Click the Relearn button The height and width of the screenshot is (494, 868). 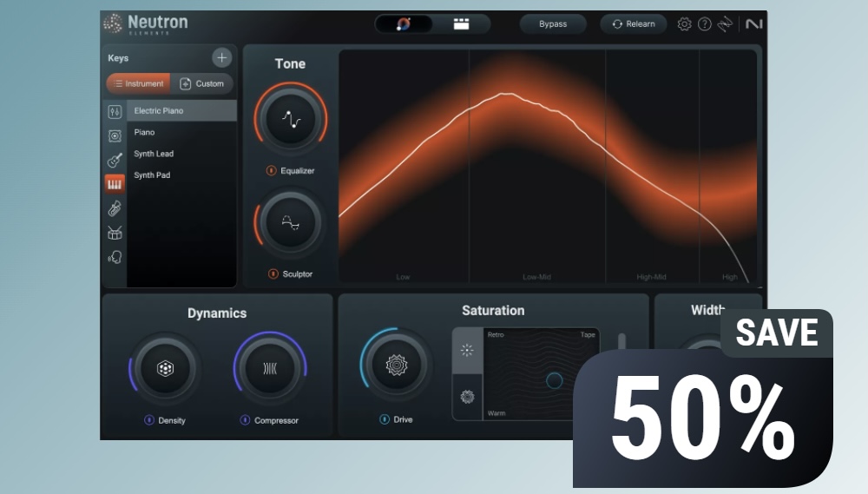click(634, 23)
